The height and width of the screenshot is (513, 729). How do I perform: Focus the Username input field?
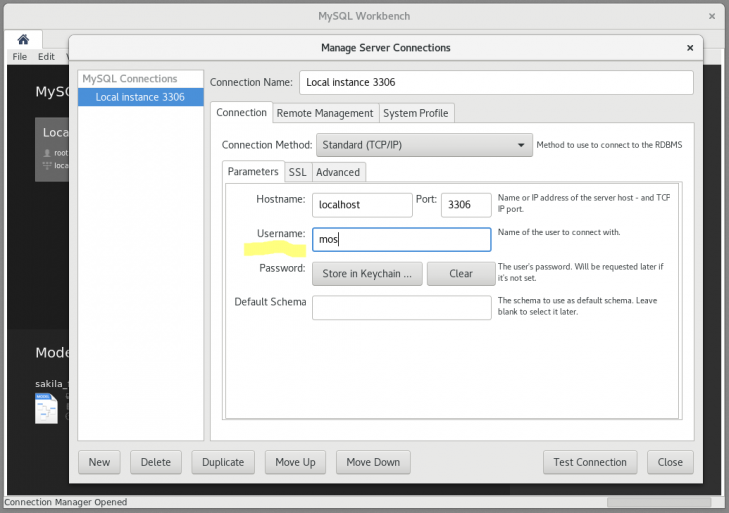pyautogui.click(x=402, y=240)
